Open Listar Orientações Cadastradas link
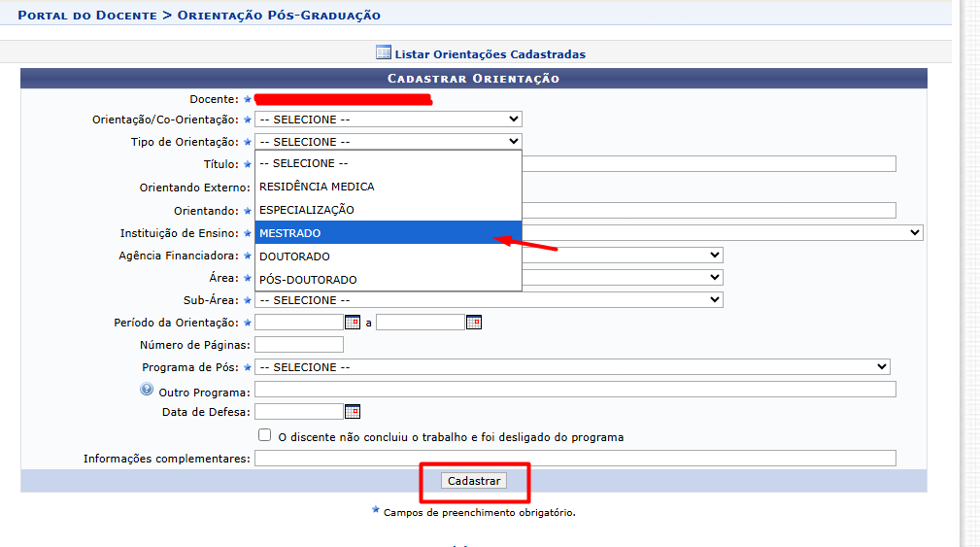The image size is (980, 547). pos(490,54)
